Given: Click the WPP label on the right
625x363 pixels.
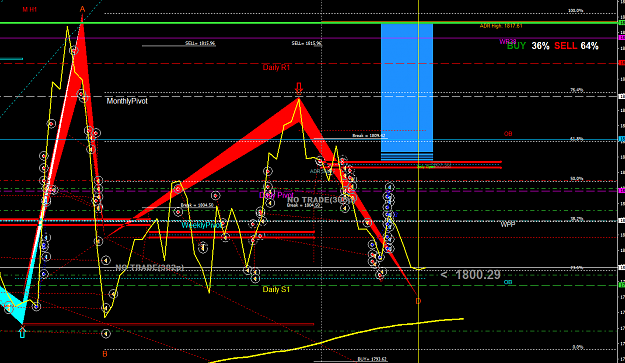Looking at the screenshot, I should tap(508, 225).
